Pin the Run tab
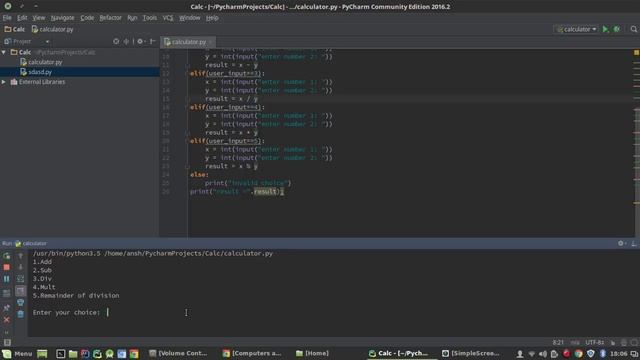This screenshot has height=360, width=640. tap(7, 307)
